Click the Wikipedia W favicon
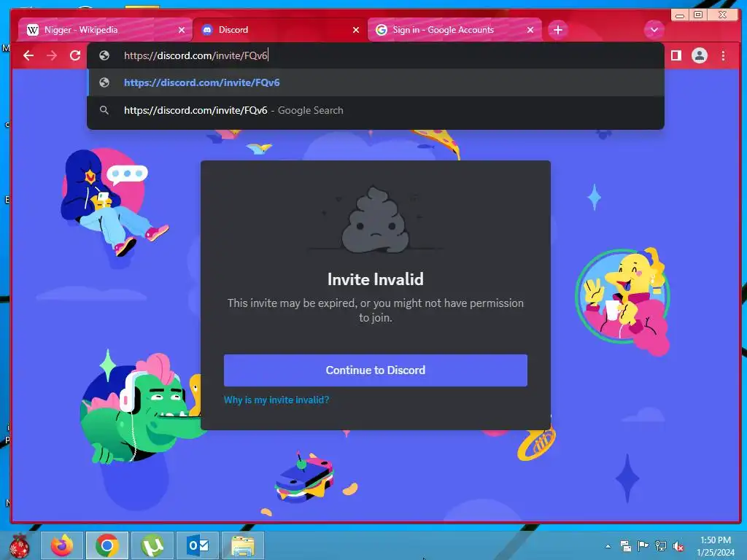The height and width of the screenshot is (560, 747). (32, 30)
